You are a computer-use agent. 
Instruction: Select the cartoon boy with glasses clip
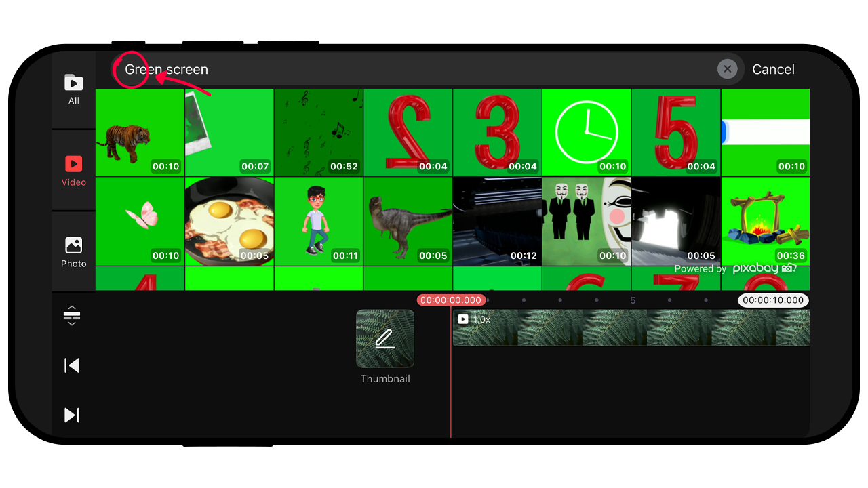319,222
